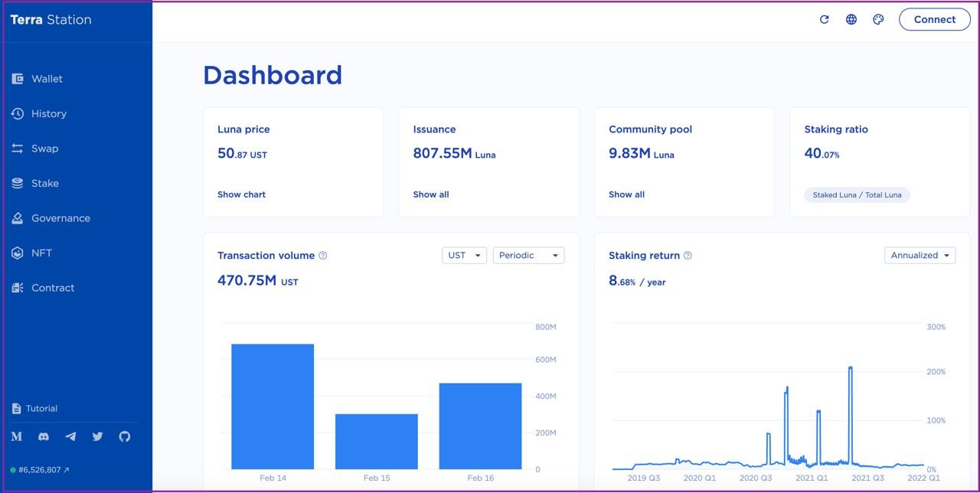The height and width of the screenshot is (493, 980).
Task: Open the Periodic mode dropdown
Action: pyautogui.click(x=528, y=255)
